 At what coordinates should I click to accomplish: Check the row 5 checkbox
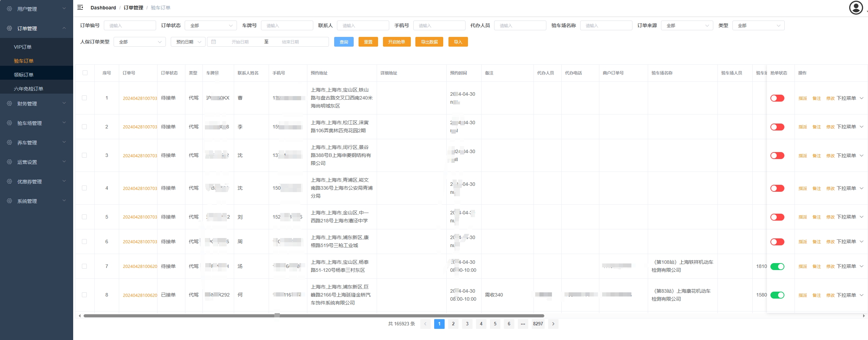coord(84,217)
